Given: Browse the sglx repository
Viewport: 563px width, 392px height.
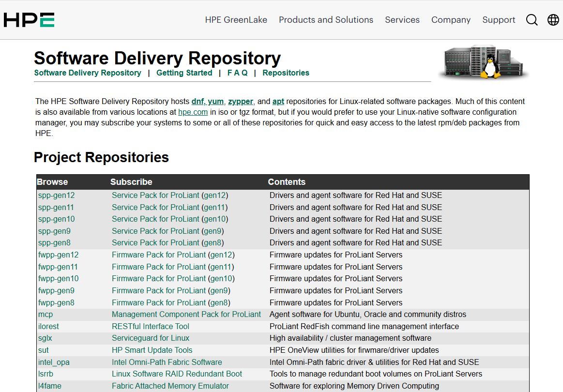Looking at the screenshot, I should (45, 338).
